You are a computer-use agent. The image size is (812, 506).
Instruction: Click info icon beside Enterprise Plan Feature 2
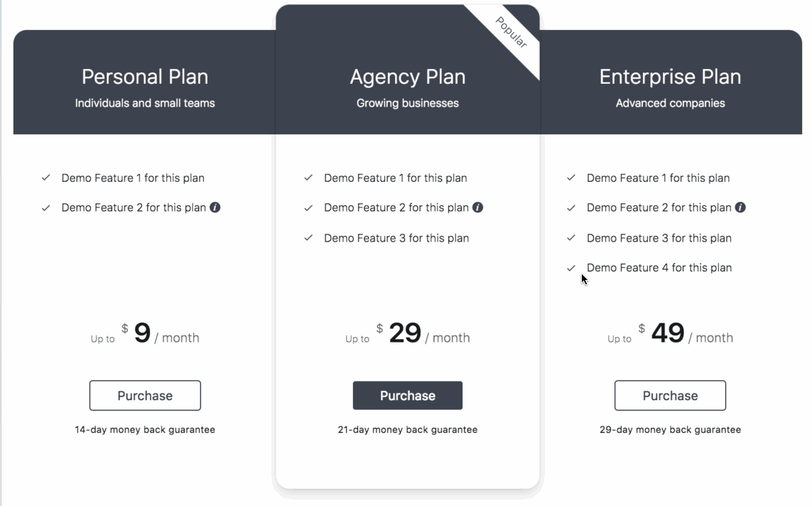point(740,208)
